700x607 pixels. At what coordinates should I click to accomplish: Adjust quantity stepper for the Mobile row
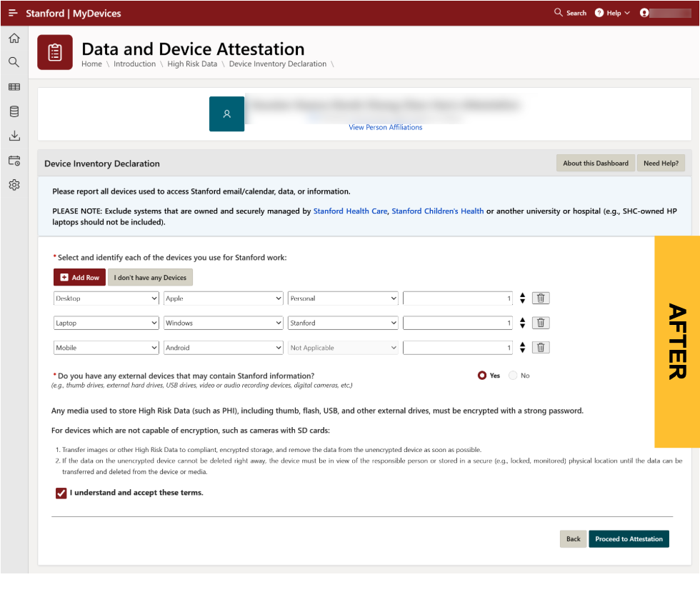[x=522, y=347]
